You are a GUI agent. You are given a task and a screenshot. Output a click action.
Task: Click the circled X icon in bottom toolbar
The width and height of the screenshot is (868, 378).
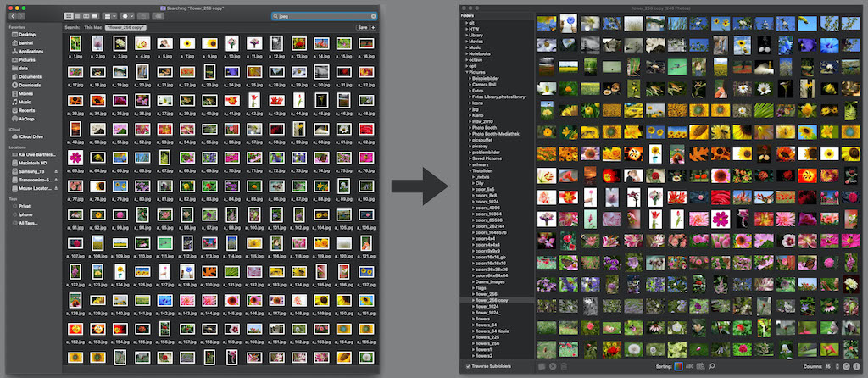coord(553,366)
